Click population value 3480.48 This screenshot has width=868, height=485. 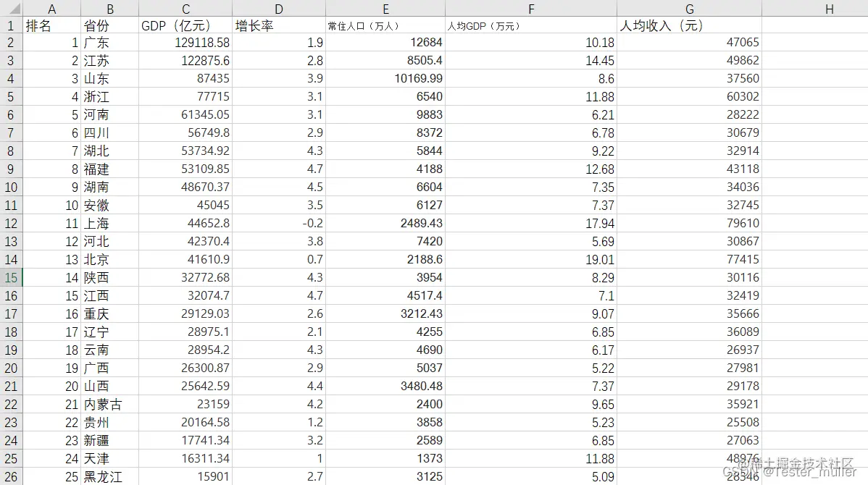click(385, 386)
